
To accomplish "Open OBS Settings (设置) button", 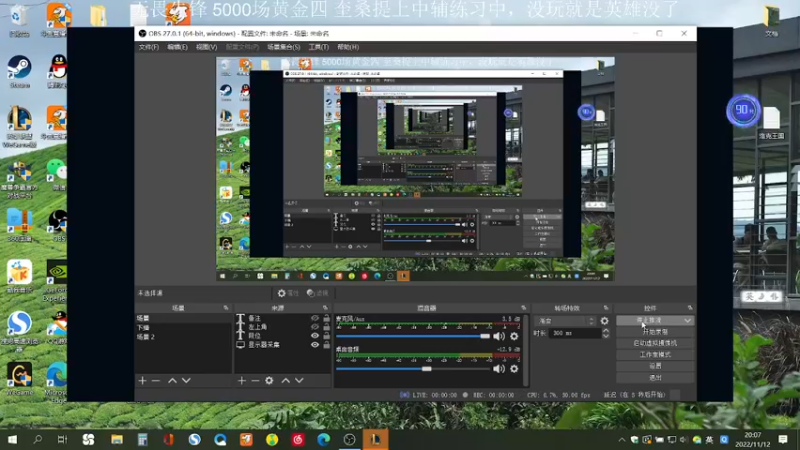I will click(655, 366).
